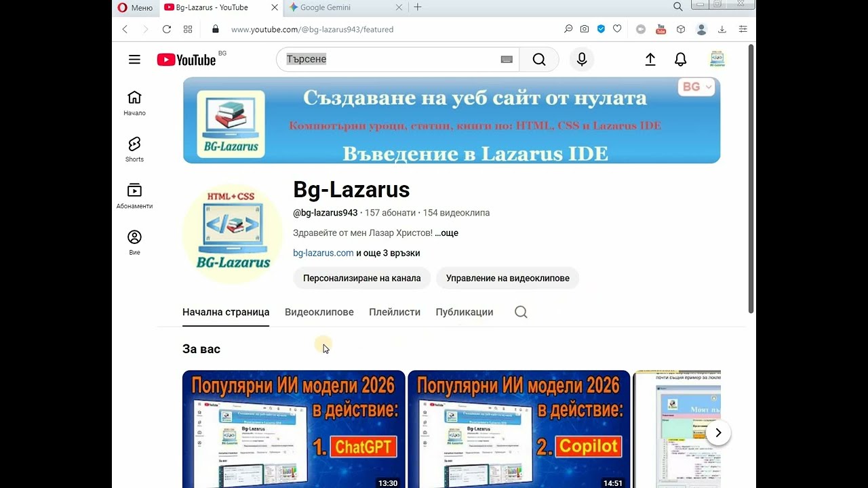Switch to the Видеоклипове tab

319,312
